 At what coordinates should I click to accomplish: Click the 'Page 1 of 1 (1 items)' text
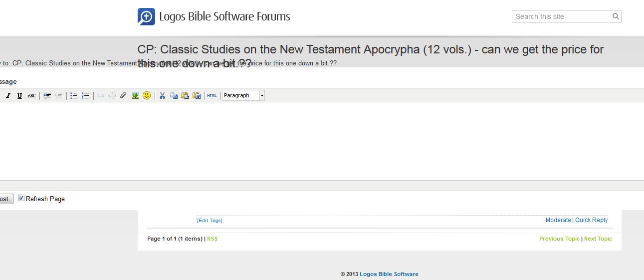point(175,239)
